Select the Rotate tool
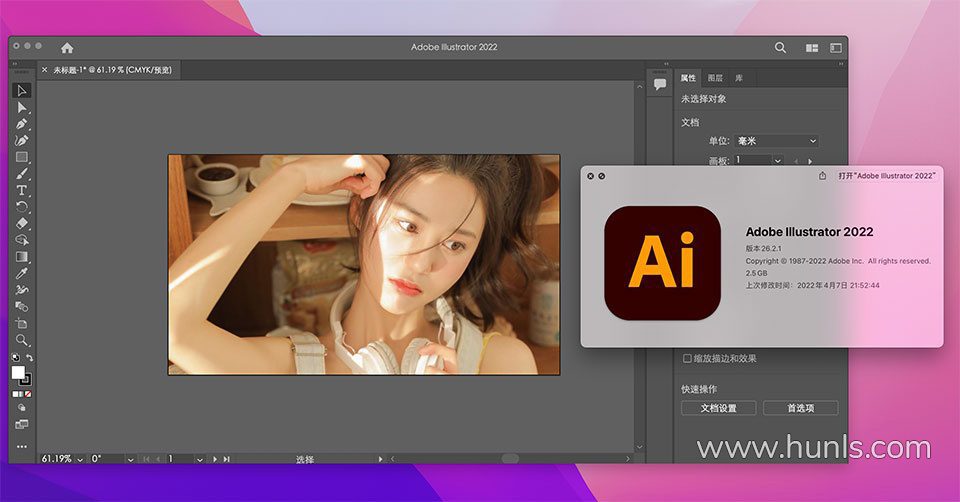960x502 pixels. [22, 207]
